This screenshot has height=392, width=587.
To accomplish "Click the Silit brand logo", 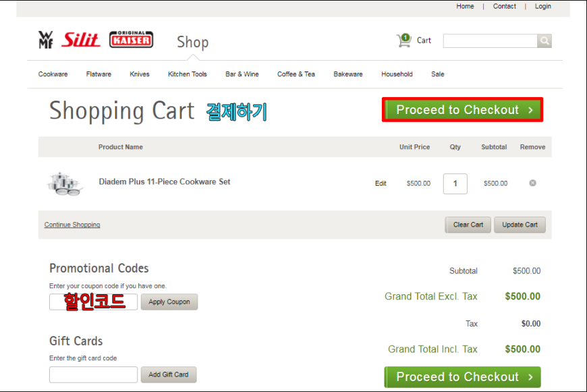I will point(81,40).
